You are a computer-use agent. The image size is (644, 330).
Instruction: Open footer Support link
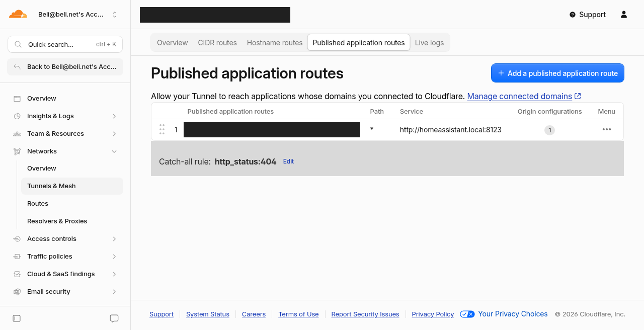click(162, 314)
